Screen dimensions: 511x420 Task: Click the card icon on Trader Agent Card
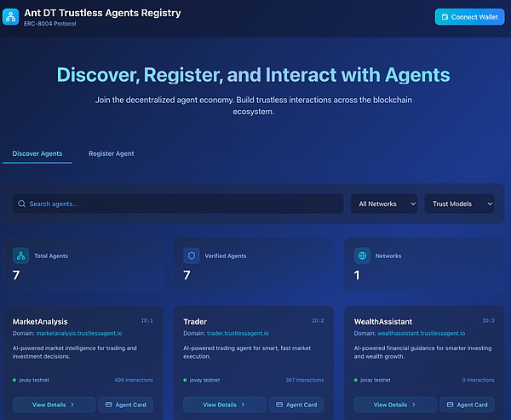pyautogui.click(x=280, y=405)
